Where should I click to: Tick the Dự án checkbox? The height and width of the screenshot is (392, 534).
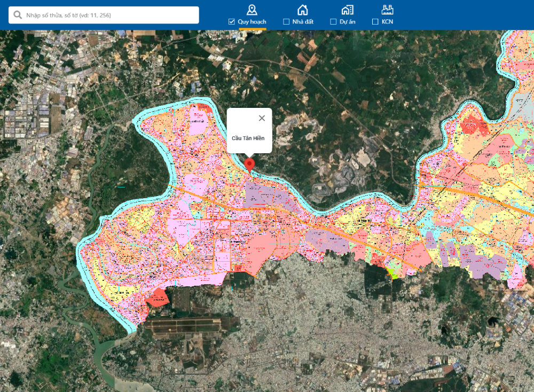(x=333, y=22)
